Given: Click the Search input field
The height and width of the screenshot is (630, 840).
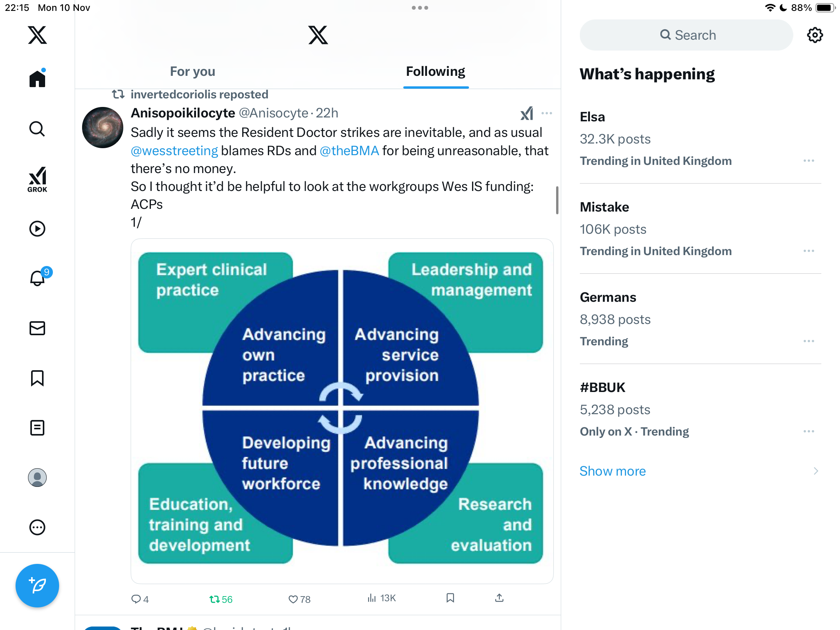Looking at the screenshot, I should (x=686, y=35).
